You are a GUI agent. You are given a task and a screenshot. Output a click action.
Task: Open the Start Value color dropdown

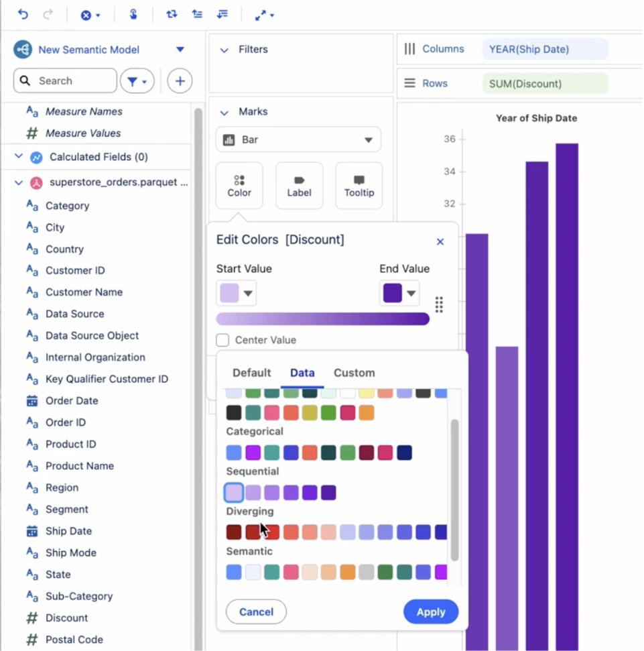click(x=237, y=294)
